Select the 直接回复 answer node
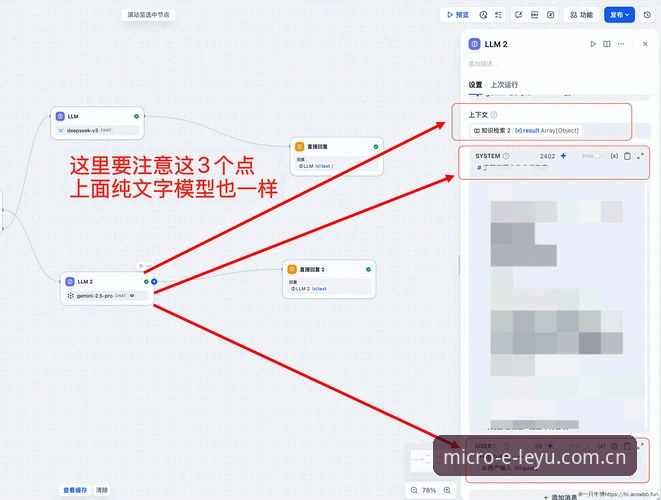Viewport: 661px width, 500px height. tap(336, 156)
